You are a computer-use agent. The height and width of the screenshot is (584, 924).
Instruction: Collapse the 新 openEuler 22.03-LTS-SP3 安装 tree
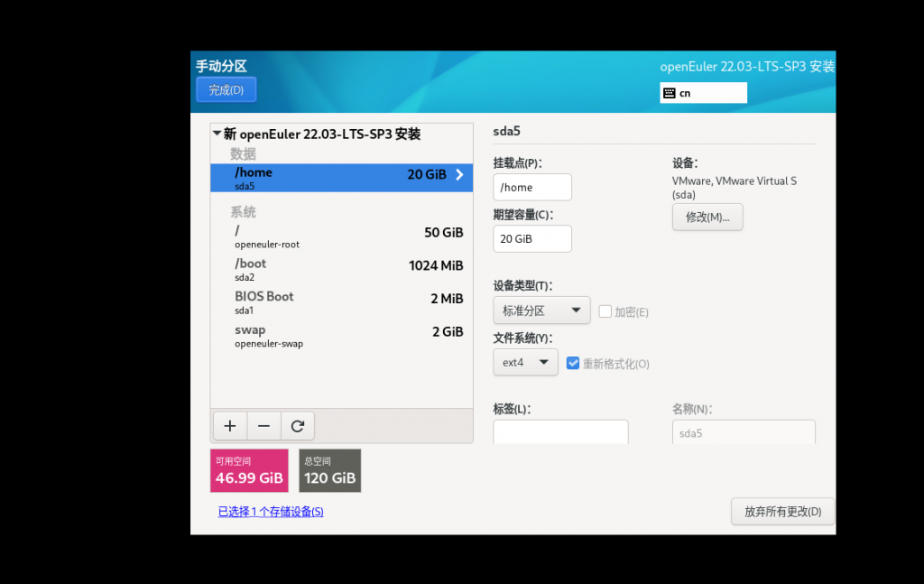click(217, 134)
